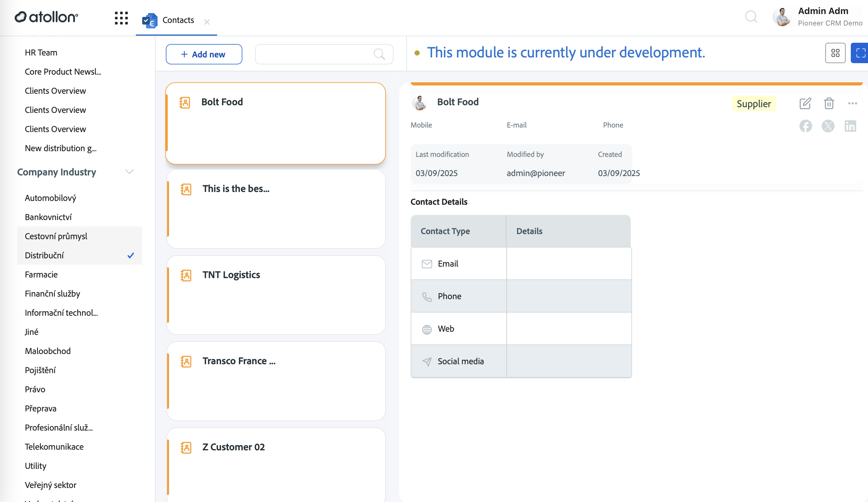
Task: Open the HR Team list item
Action: [41, 52]
